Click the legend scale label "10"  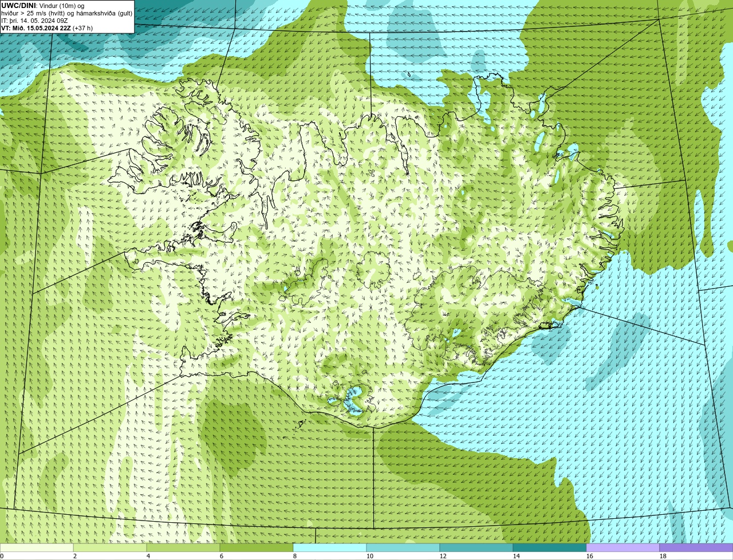370,556
